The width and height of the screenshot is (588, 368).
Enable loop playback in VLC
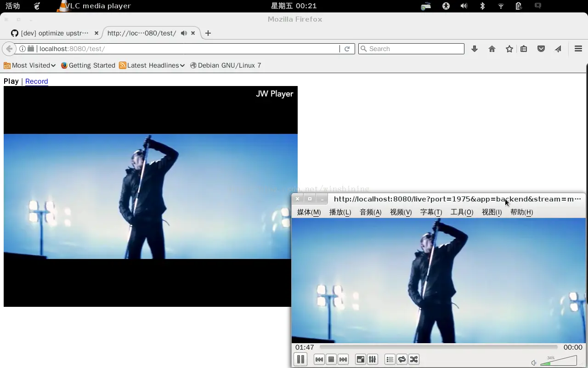pos(401,359)
